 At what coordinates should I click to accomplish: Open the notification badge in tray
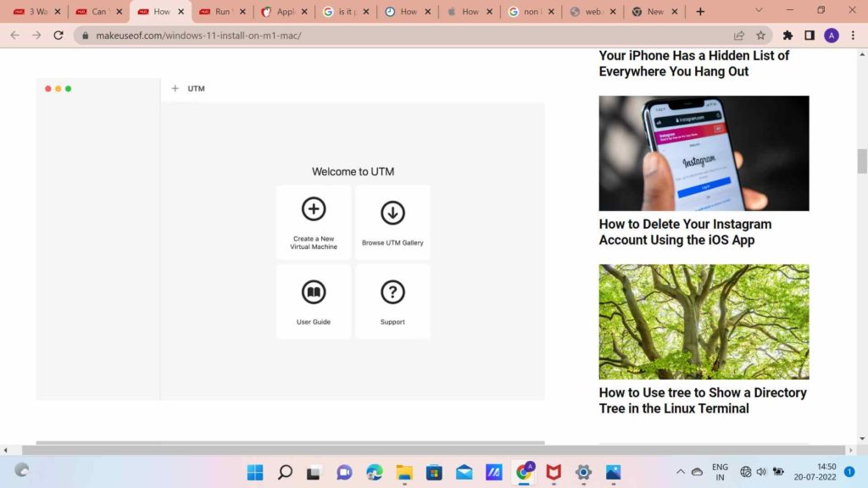coord(849,472)
